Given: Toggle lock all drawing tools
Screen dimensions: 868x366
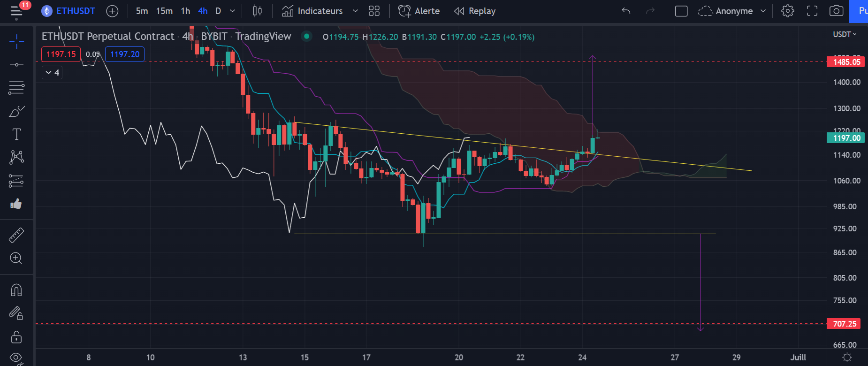Looking at the screenshot, I should (16, 337).
